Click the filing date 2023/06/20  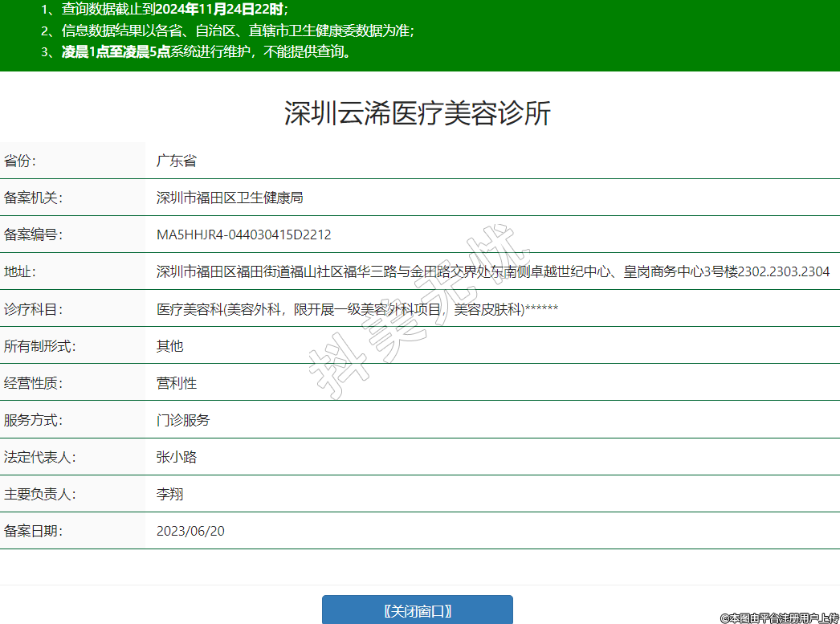pyautogui.click(x=190, y=531)
